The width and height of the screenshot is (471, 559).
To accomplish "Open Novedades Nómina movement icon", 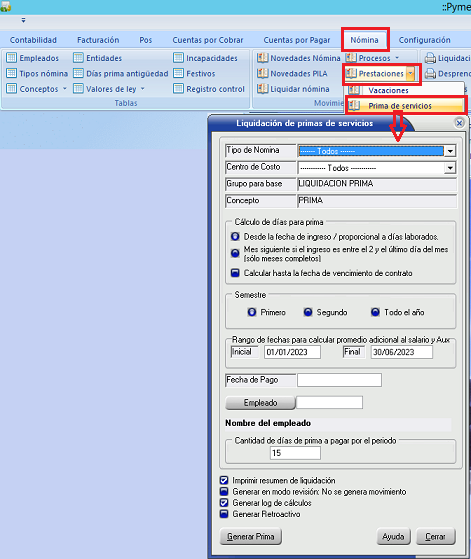I will [x=263, y=58].
